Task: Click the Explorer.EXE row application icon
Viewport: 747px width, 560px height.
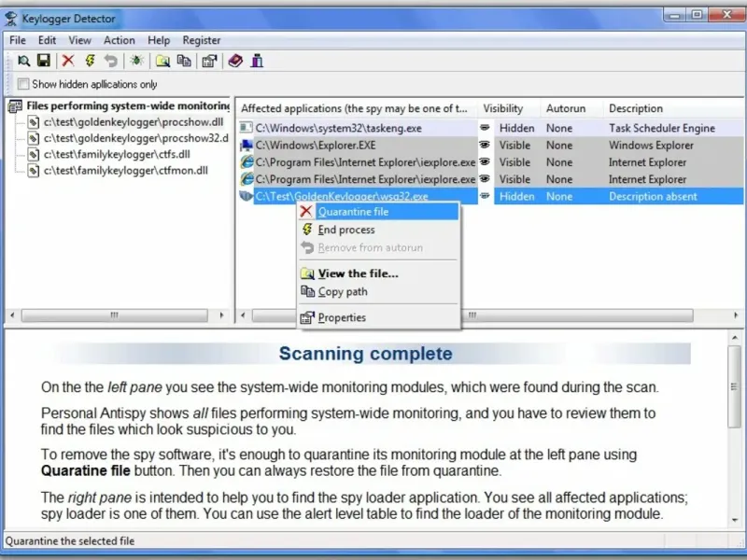Action: pyautogui.click(x=247, y=145)
